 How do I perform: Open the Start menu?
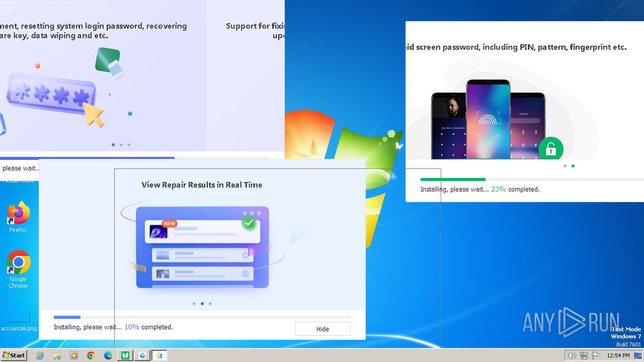click(x=14, y=355)
